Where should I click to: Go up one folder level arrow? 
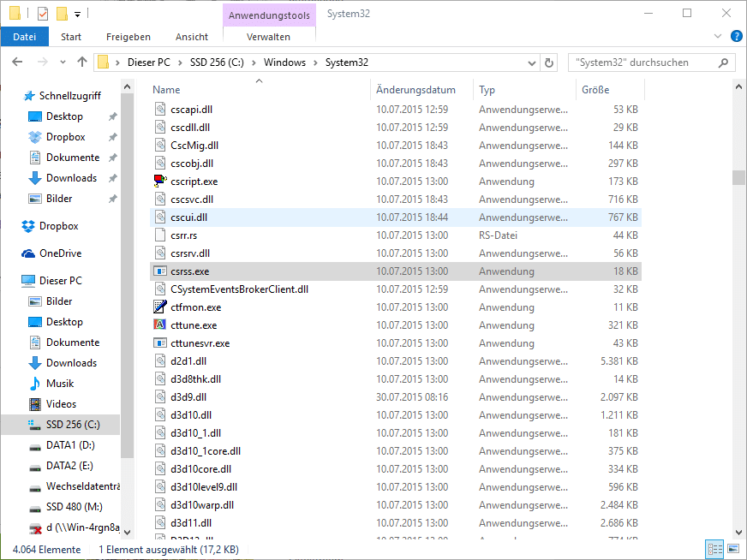click(x=82, y=62)
